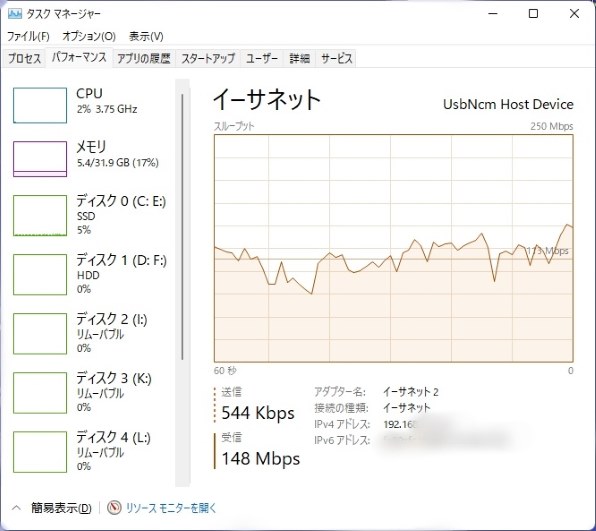Open the 表示(V) menu
This screenshot has width=596, height=531.
point(146,36)
